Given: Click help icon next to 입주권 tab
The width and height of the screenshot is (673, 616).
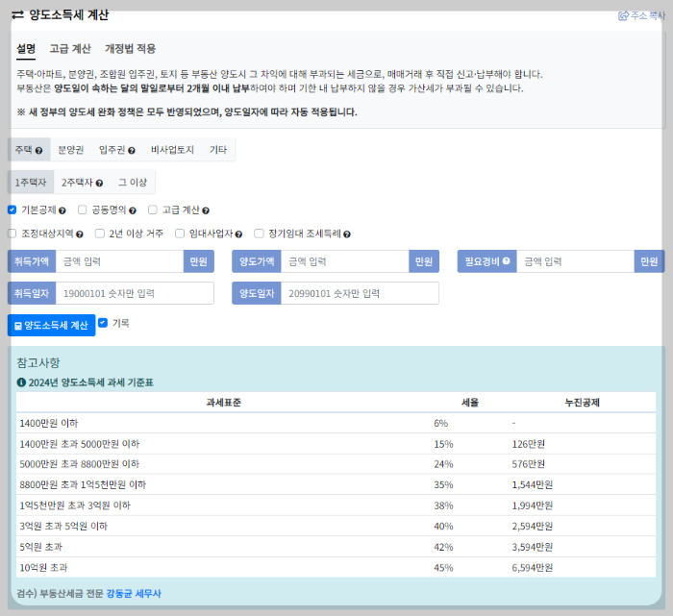Looking at the screenshot, I should pyautogui.click(x=132, y=151).
